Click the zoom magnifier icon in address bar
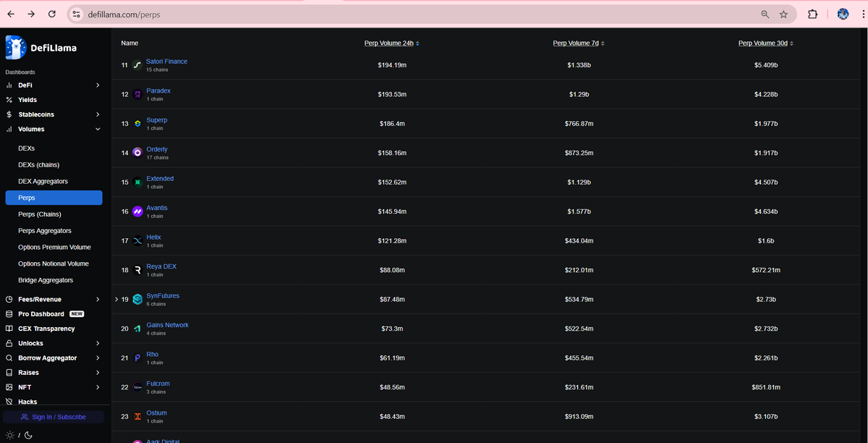The width and height of the screenshot is (868, 443). tap(765, 14)
